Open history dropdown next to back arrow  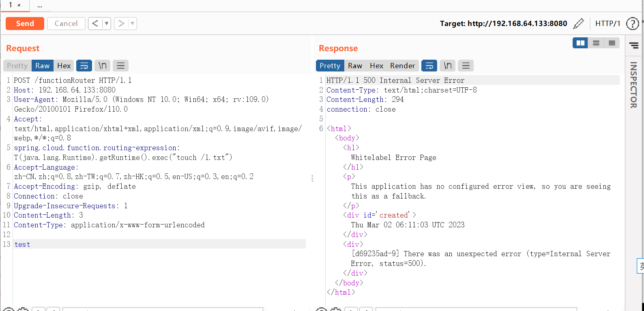[107, 24]
